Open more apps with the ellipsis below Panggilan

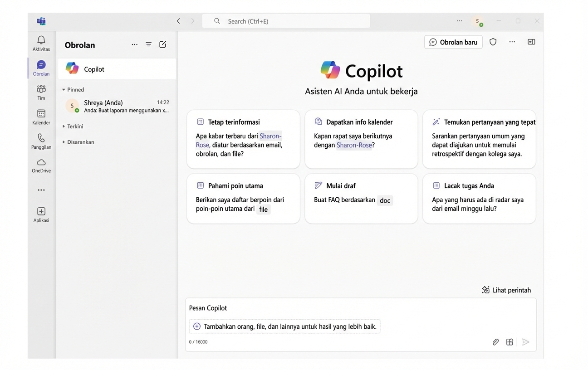click(41, 190)
